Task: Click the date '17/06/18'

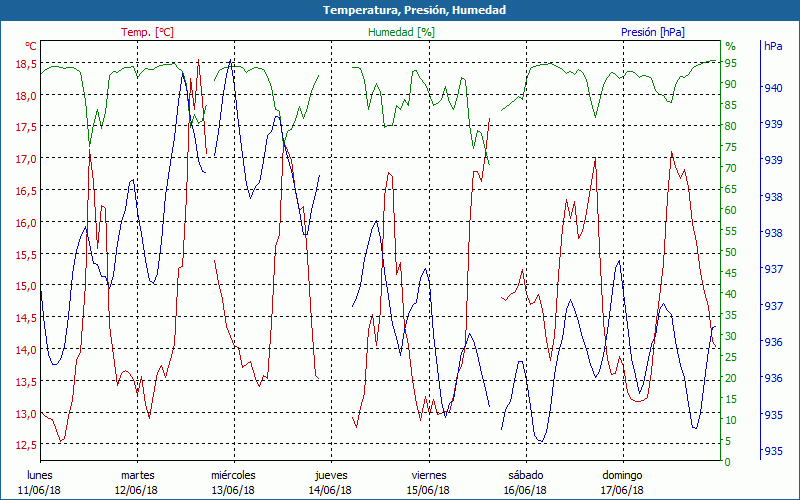Action: 622,490
